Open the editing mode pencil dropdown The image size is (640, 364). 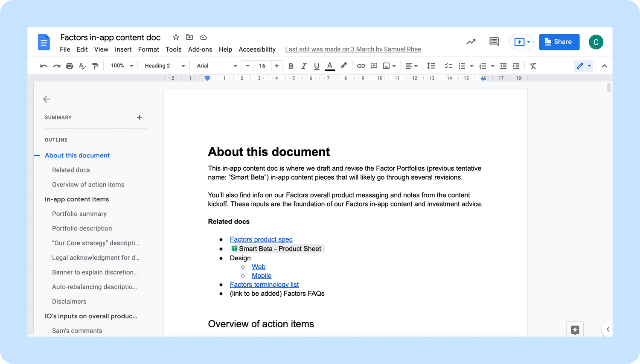click(584, 66)
